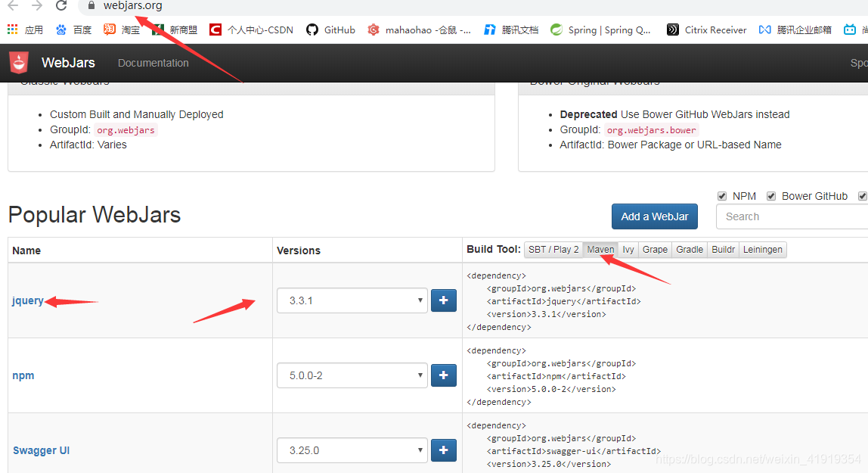Image resolution: width=868 pixels, height=473 pixels.
Task: Click the lock icon in the address bar
Action: point(92,5)
